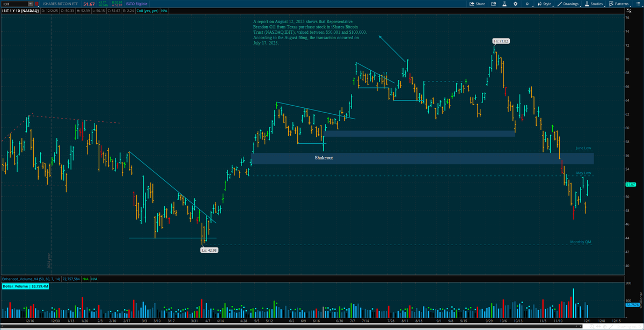Open the Style menu
This screenshot has height=330, width=644.
[x=544, y=4]
